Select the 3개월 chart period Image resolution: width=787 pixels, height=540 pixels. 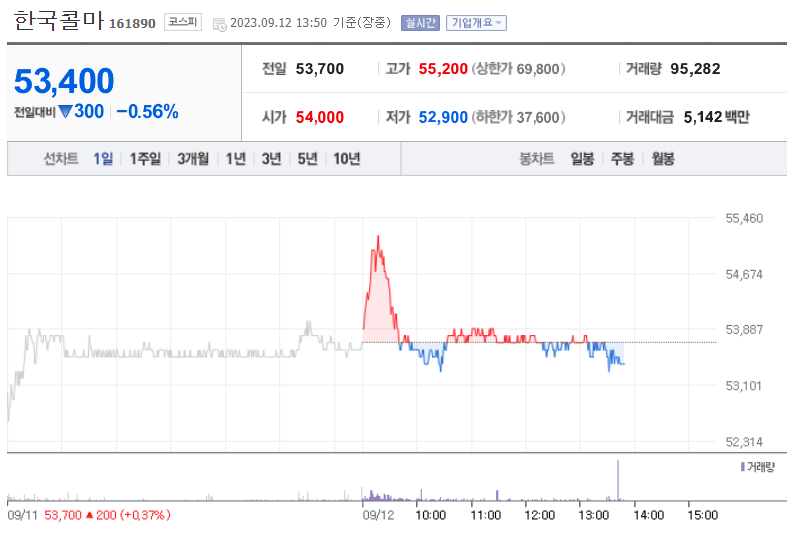click(x=193, y=159)
